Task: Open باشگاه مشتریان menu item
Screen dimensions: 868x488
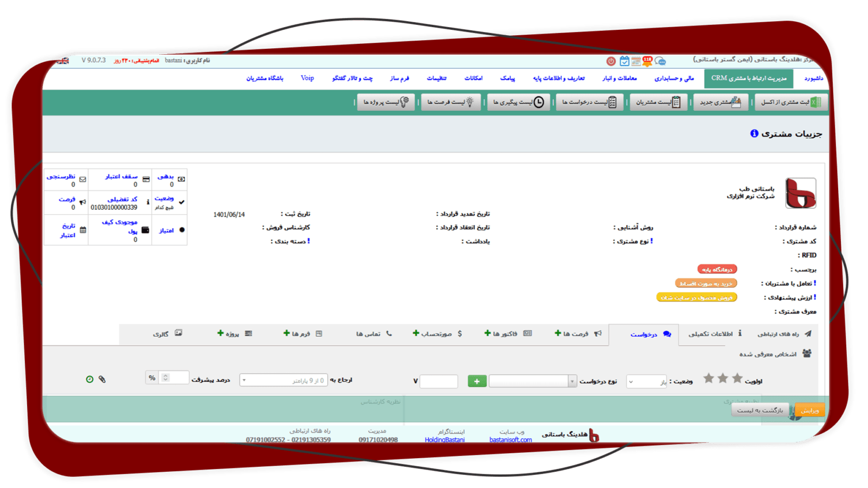Action: tap(265, 79)
